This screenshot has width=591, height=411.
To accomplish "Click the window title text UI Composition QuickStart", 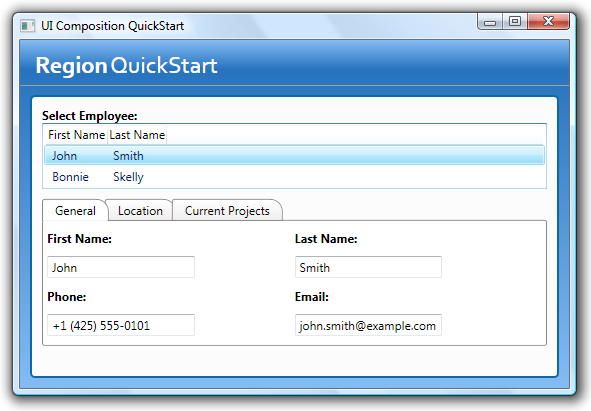I will click(x=112, y=26).
